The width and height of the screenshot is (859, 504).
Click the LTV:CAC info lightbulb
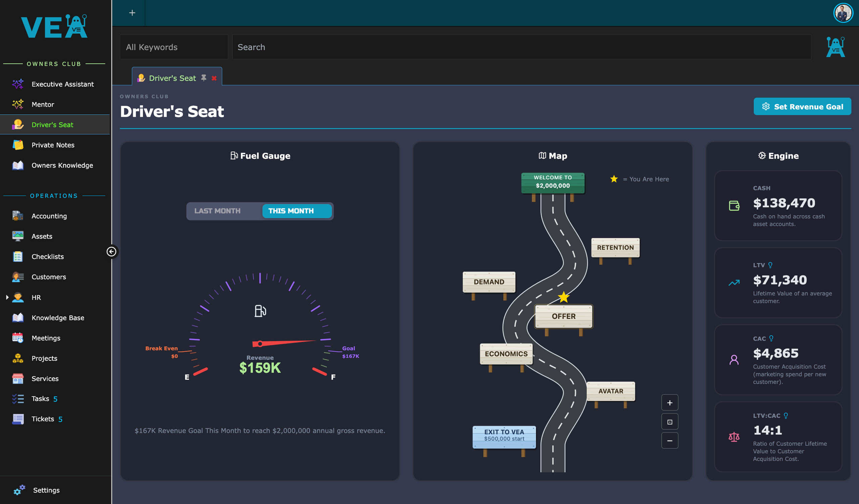click(x=786, y=415)
